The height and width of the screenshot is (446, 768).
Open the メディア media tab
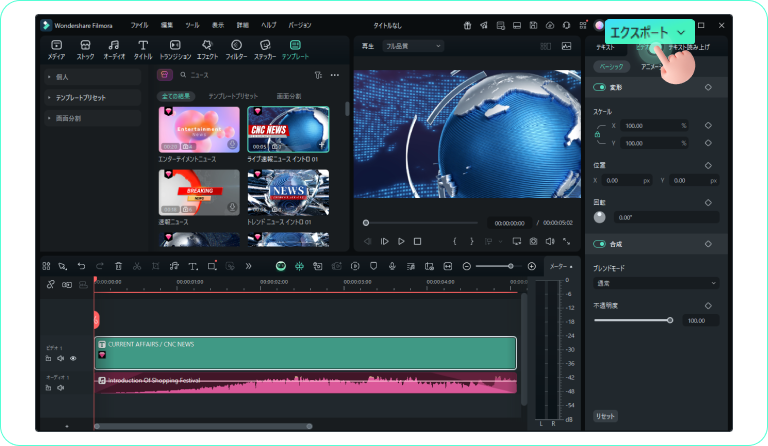tap(56, 50)
